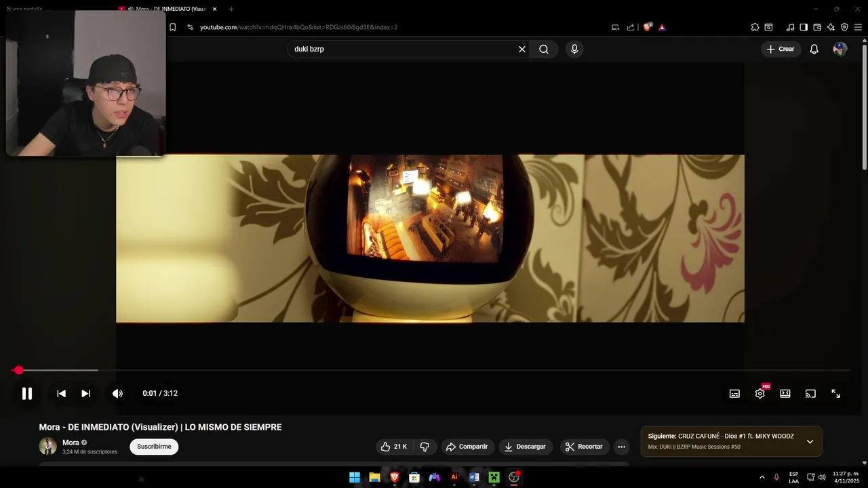
Task: Open browser extensions puzzle icon
Action: point(755,27)
